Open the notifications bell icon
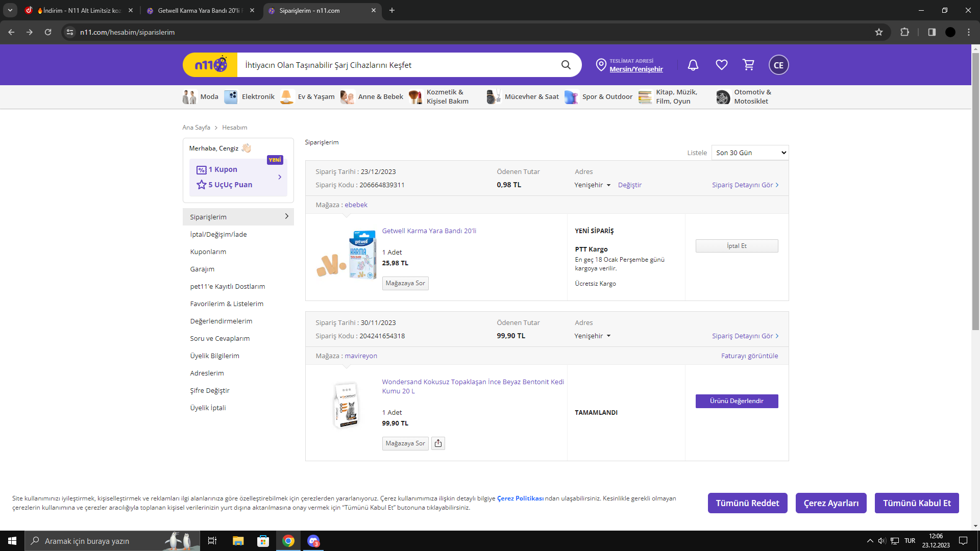The image size is (980, 551). [693, 65]
